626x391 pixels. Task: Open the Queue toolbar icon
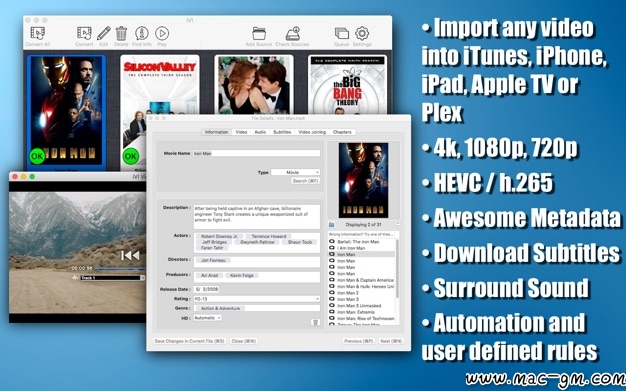coord(342,34)
